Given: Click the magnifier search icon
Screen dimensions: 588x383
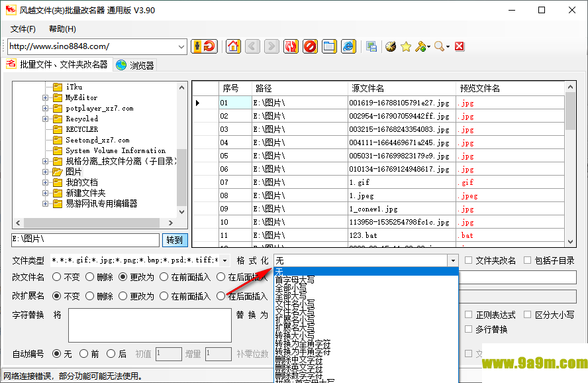Looking at the screenshot, I should [439, 46].
